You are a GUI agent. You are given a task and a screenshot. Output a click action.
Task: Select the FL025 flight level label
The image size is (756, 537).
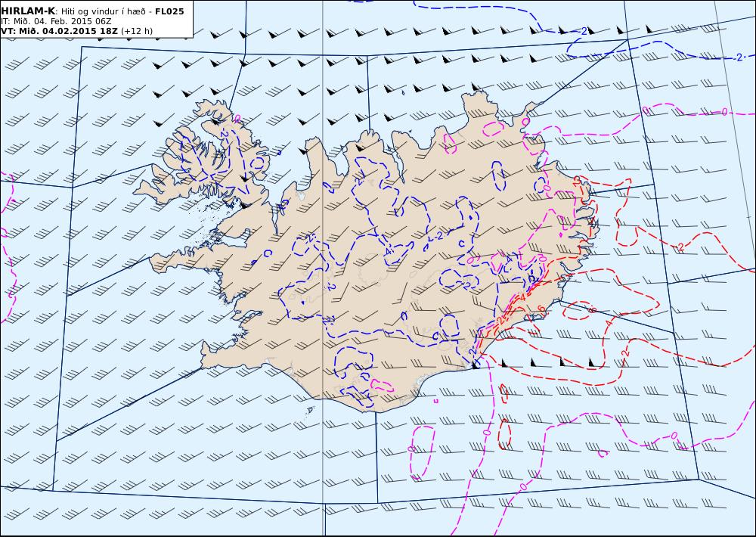pyautogui.click(x=169, y=11)
